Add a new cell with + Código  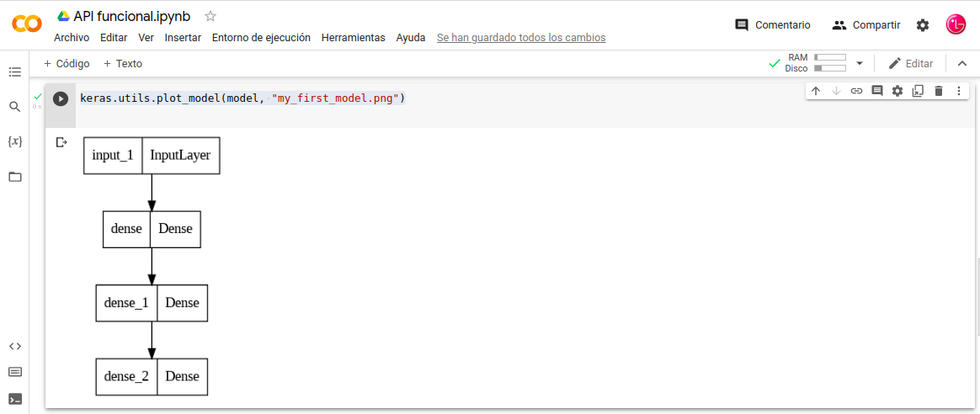pos(67,63)
